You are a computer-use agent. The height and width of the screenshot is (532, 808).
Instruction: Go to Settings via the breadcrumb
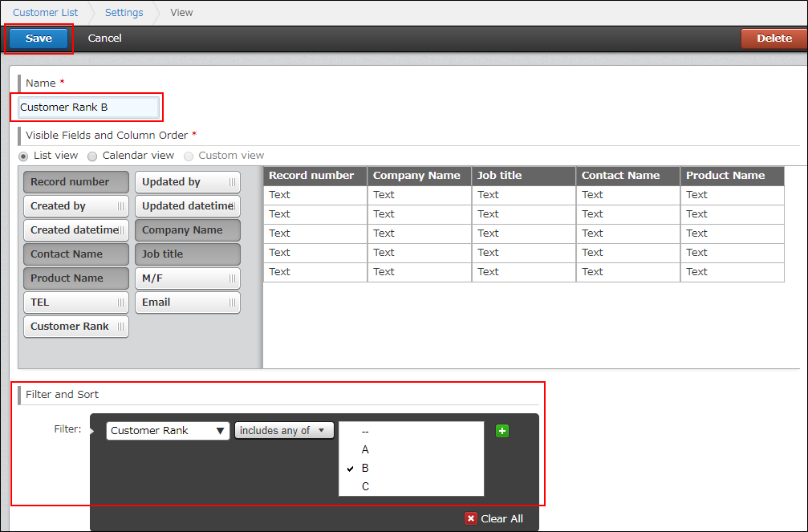point(124,12)
